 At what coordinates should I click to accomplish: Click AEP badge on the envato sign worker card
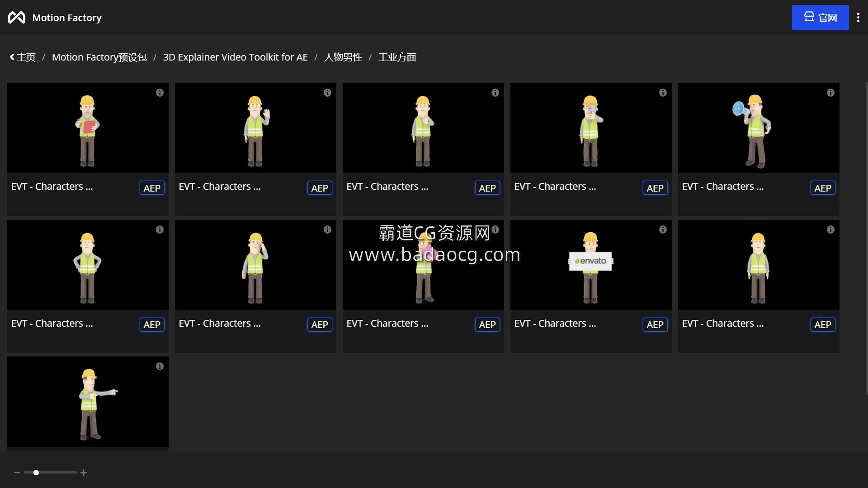tap(655, 324)
